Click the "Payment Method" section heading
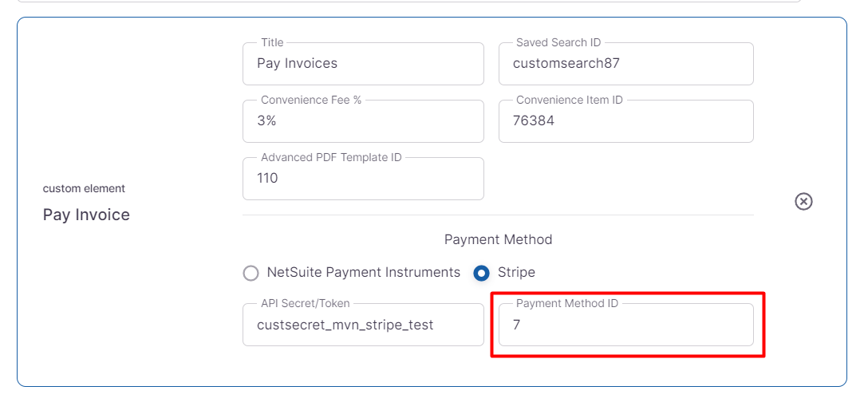868x418 pixels. point(498,239)
